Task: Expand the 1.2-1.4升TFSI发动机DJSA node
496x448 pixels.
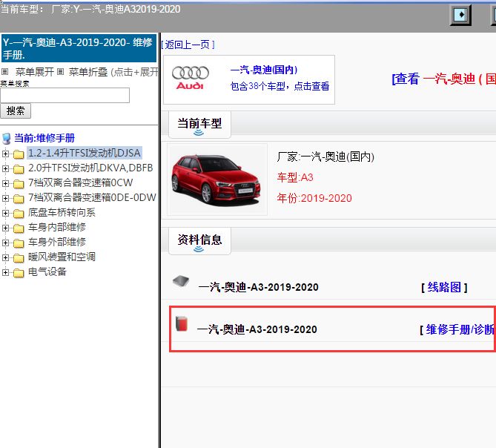Action: click(5, 154)
